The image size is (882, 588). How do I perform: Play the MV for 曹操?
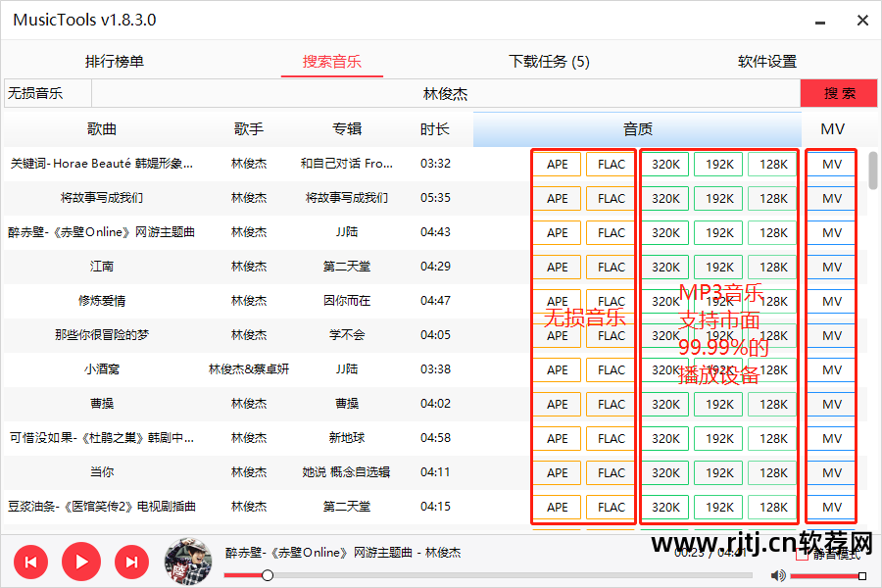(830, 404)
